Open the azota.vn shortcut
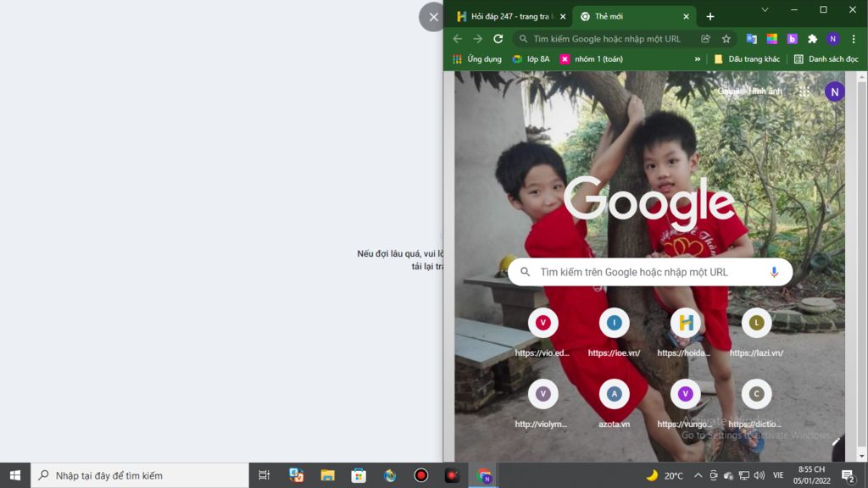The height and width of the screenshot is (488, 868). pyautogui.click(x=614, y=405)
